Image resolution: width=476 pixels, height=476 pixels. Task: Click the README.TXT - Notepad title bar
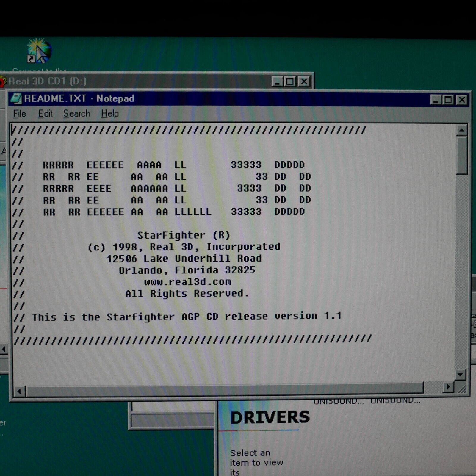[x=239, y=99]
